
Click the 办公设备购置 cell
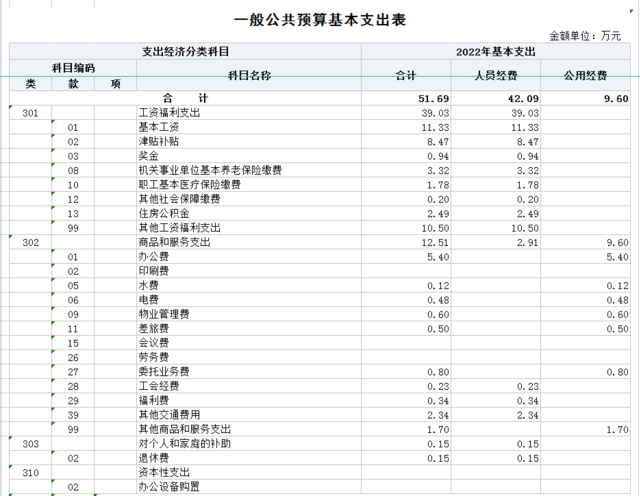[x=169, y=486]
